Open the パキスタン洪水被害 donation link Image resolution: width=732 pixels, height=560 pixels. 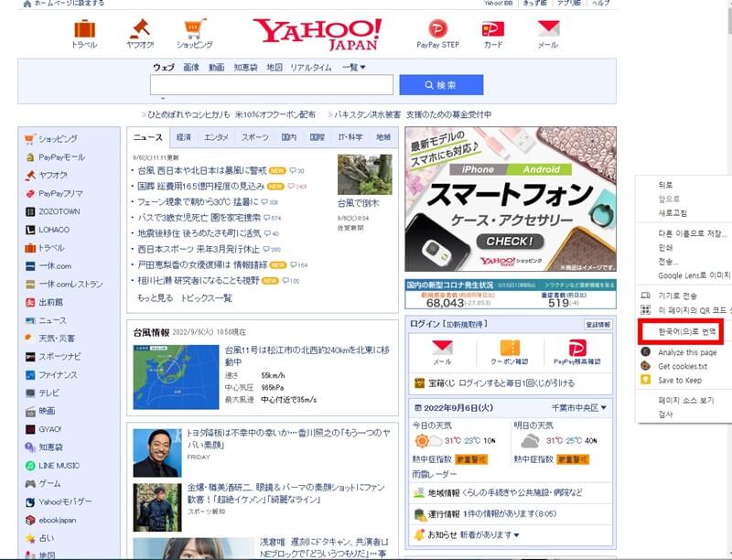tap(413, 114)
